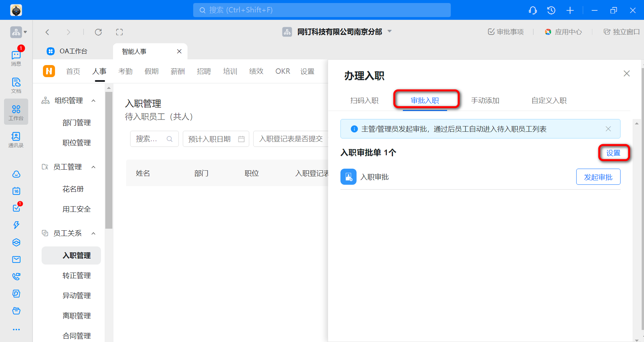This screenshot has height=342, width=644.
Task: Click the lightning bolt icon in sidebar
Action: [x=16, y=225]
